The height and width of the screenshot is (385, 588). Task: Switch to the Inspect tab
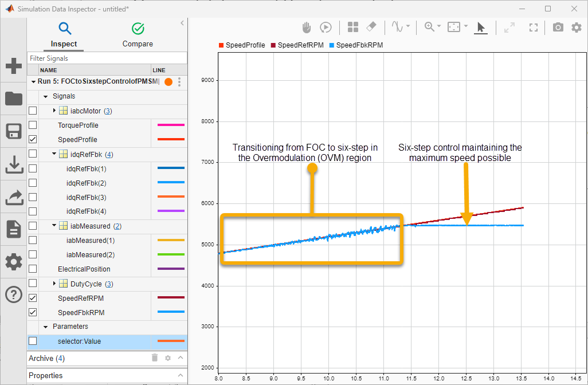point(64,35)
